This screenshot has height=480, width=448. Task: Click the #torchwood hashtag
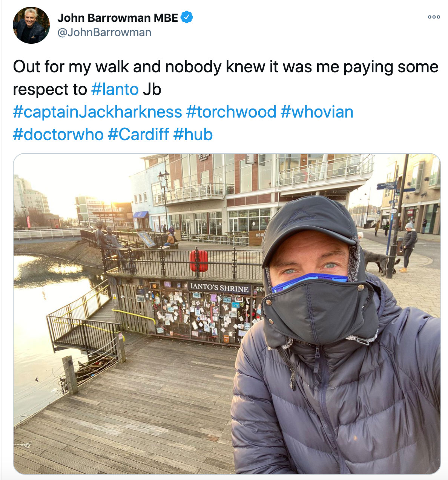[231, 112]
